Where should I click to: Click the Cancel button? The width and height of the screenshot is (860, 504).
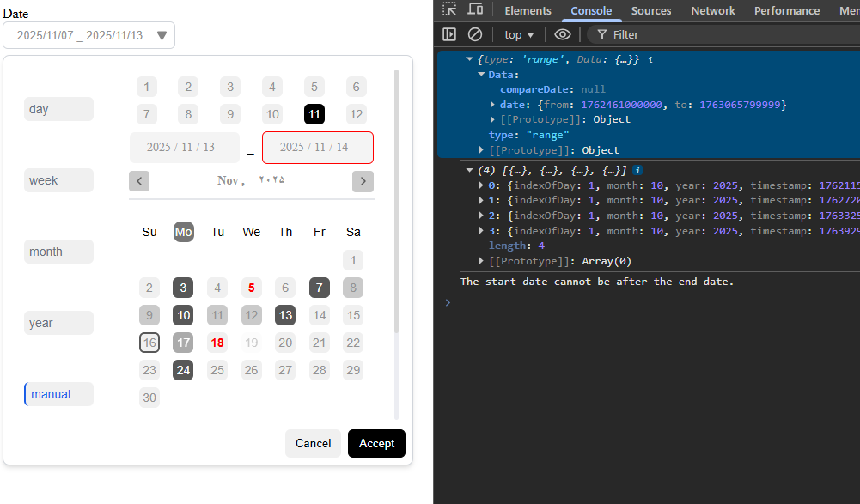314,443
